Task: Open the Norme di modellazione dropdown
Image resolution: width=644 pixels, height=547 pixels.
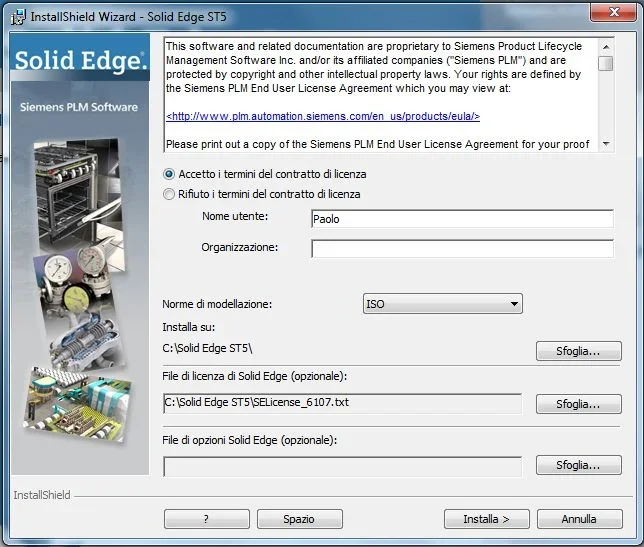Action: tap(442, 304)
